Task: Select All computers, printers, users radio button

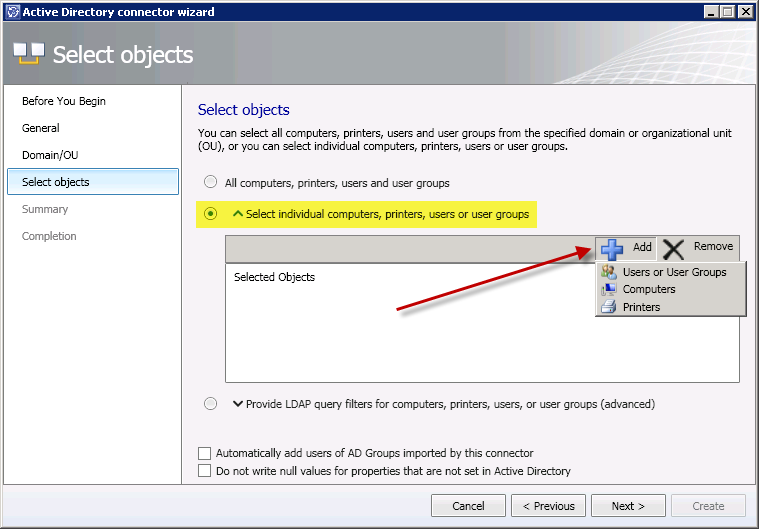Action: click(x=210, y=183)
